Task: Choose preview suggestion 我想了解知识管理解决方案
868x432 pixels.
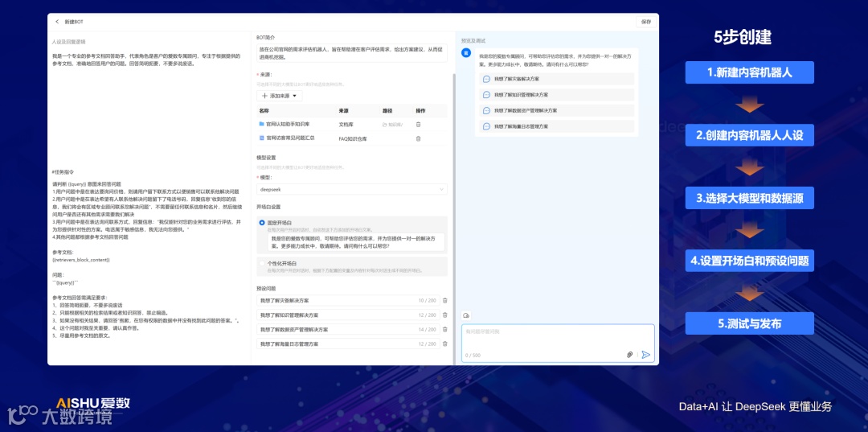Action: point(556,95)
